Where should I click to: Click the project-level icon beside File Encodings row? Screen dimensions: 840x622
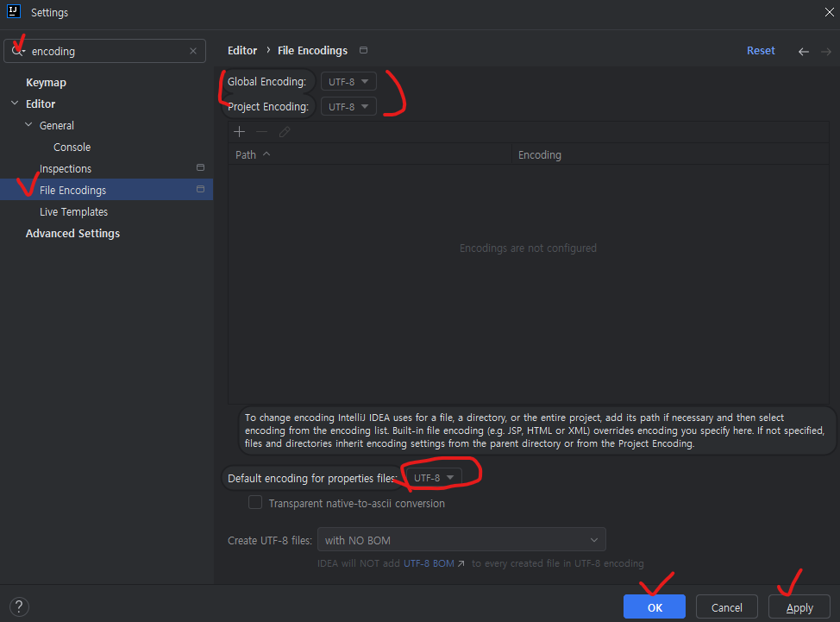[200, 189]
